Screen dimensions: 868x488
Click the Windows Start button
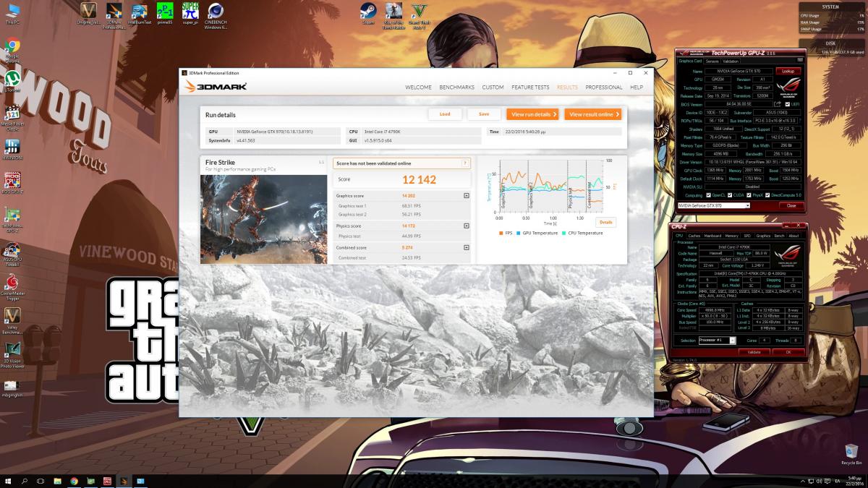click(7, 481)
